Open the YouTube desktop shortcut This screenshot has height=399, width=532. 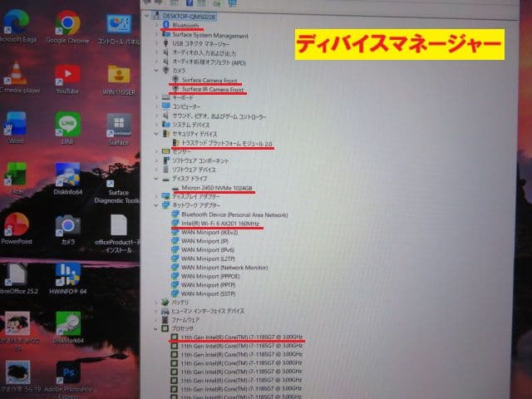[x=67, y=74]
